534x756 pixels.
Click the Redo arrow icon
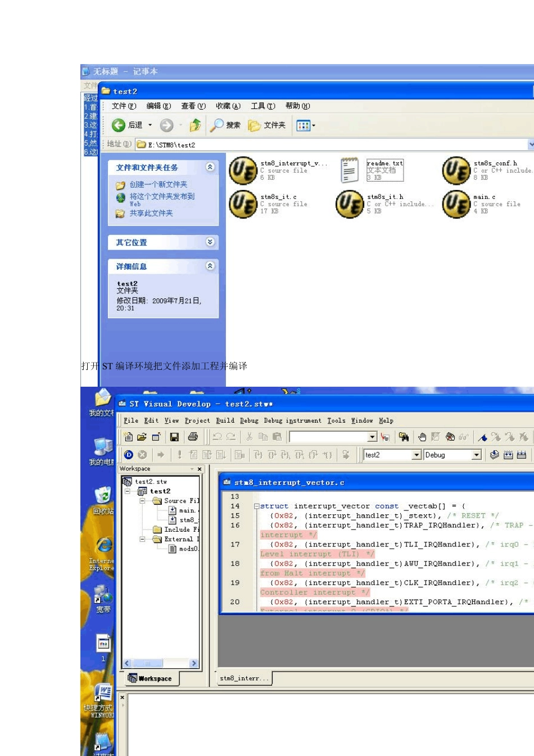pos(231,437)
